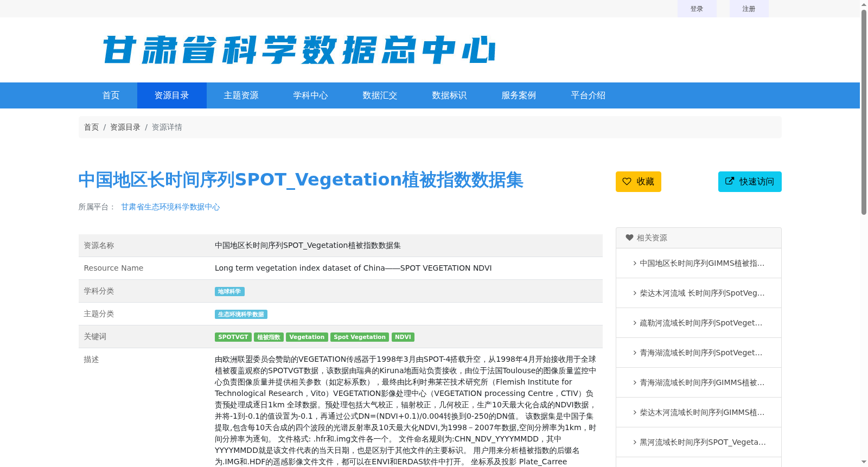The image size is (868, 467).
Task: Click the heart icon beside 相关资源
Action: pyautogui.click(x=629, y=238)
